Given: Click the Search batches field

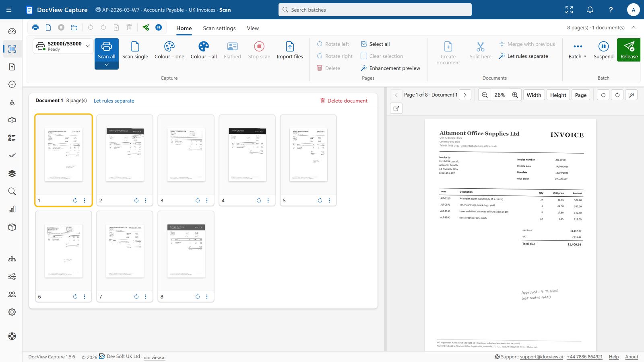Looking at the screenshot, I should 375,10.
